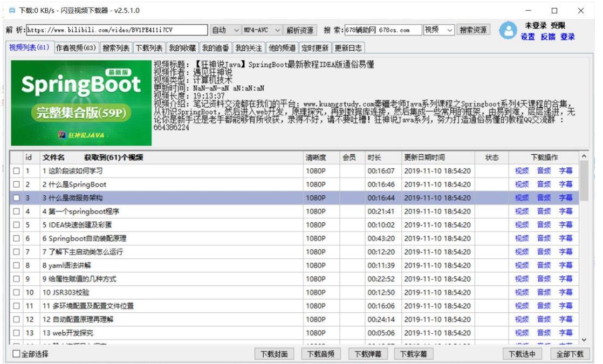Enable the 全部选择 select-all checkbox
This screenshot has width=603, height=364.
[16, 354]
